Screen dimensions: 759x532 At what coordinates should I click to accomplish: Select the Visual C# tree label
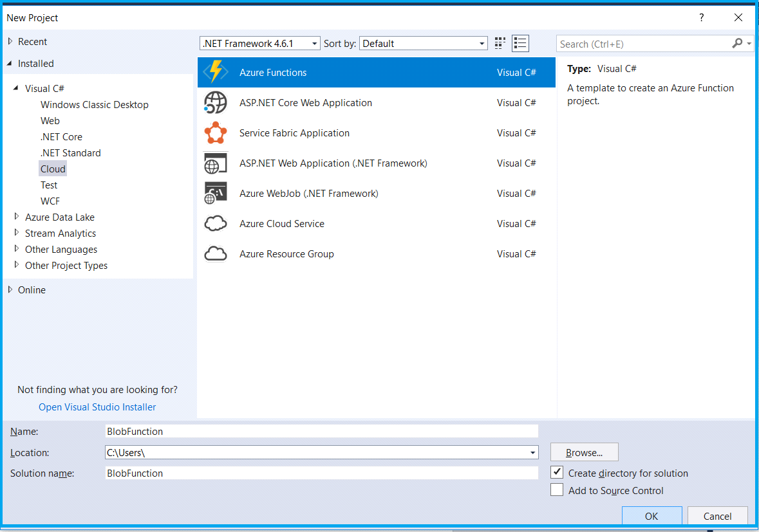44,89
